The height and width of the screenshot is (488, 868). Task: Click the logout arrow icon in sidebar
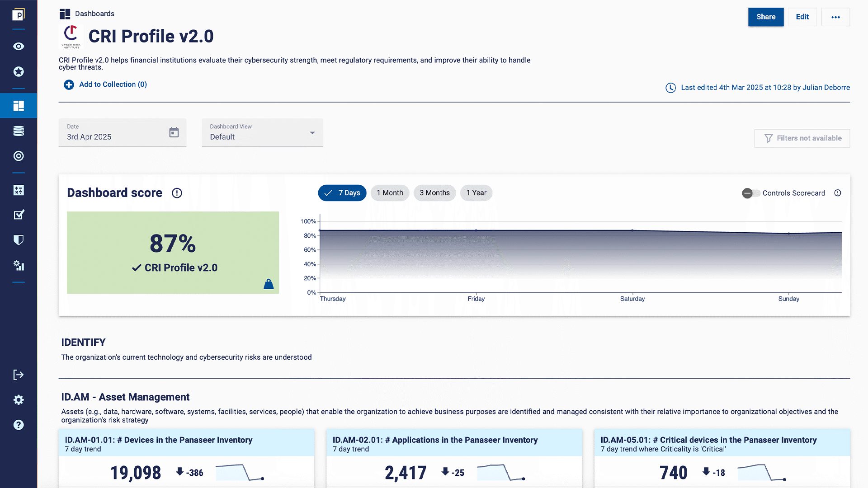19,375
